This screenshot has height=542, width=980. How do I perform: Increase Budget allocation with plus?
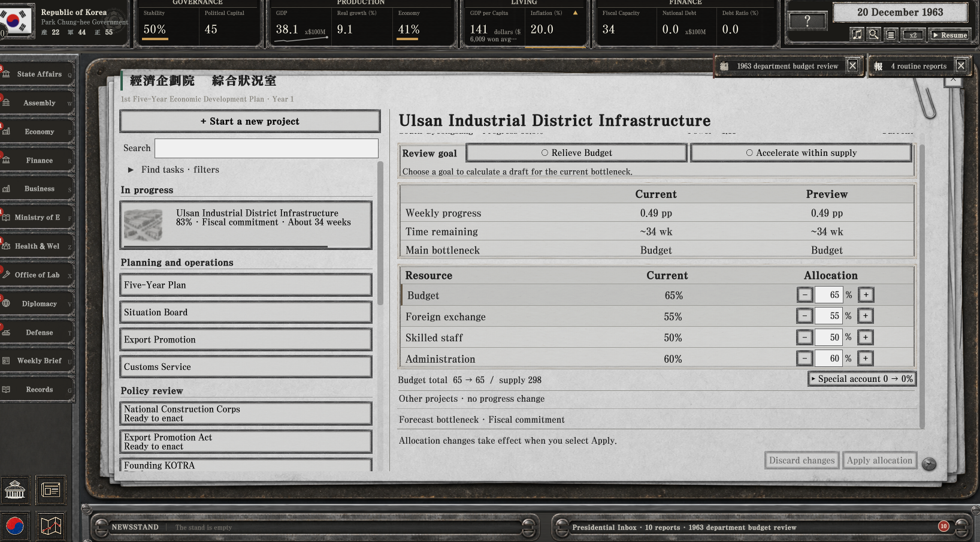pos(866,295)
